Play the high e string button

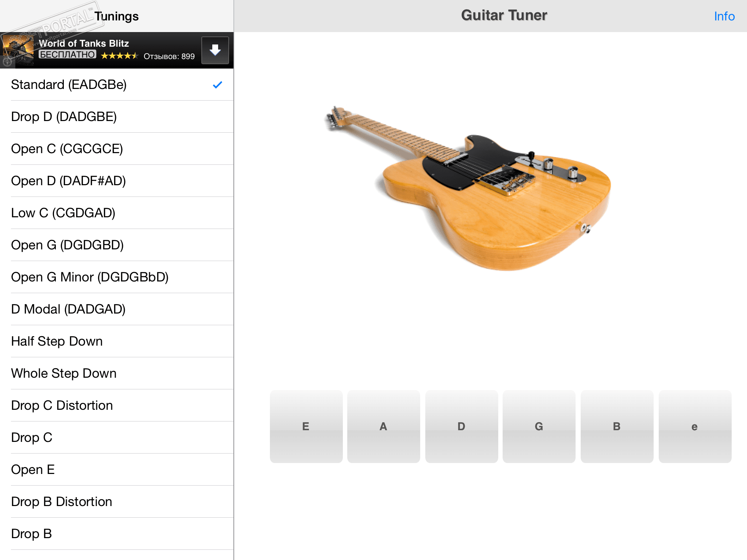pyautogui.click(x=695, y=426)
